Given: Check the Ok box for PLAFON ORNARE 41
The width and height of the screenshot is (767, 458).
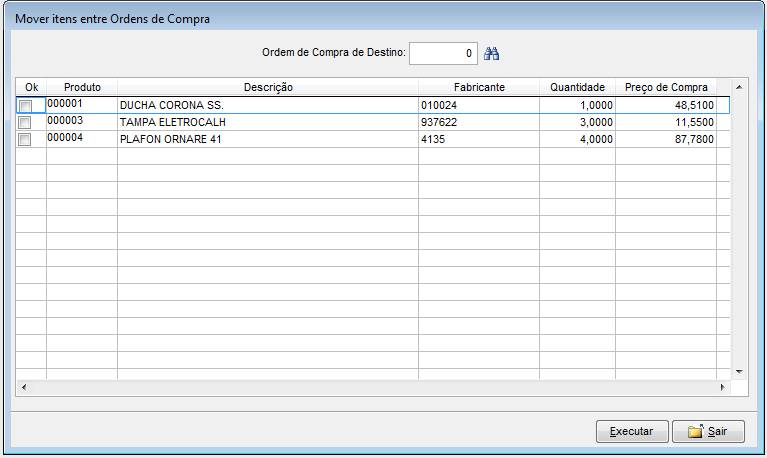Looking at the screenshot, I should (x=24, y=139).
